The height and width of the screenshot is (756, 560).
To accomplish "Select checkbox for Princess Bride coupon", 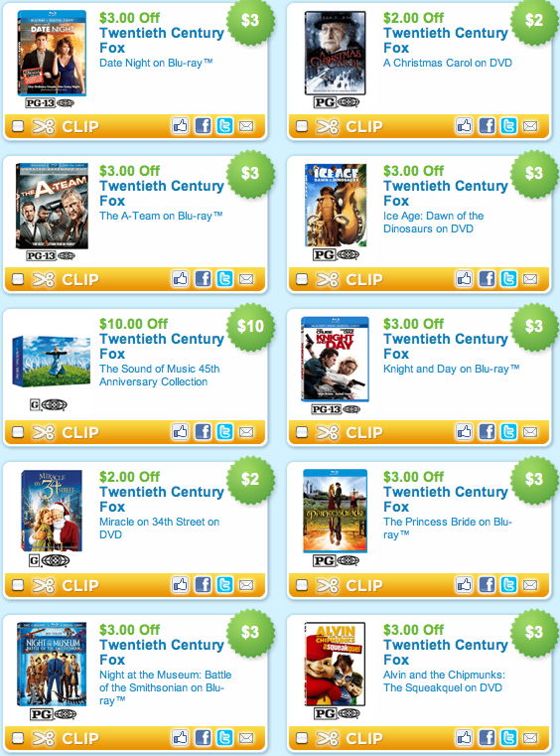I will pyautogui.click(x=302, y=585).
